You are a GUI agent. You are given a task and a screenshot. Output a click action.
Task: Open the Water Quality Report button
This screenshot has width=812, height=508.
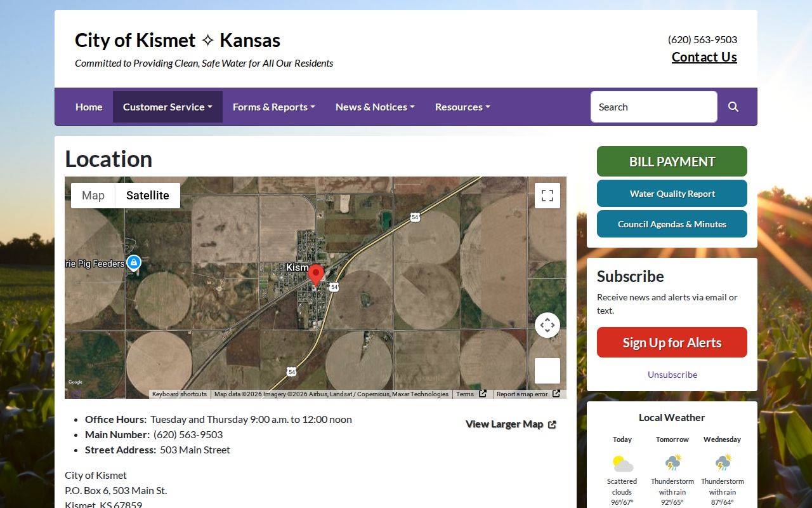click(x=672, y=194)
